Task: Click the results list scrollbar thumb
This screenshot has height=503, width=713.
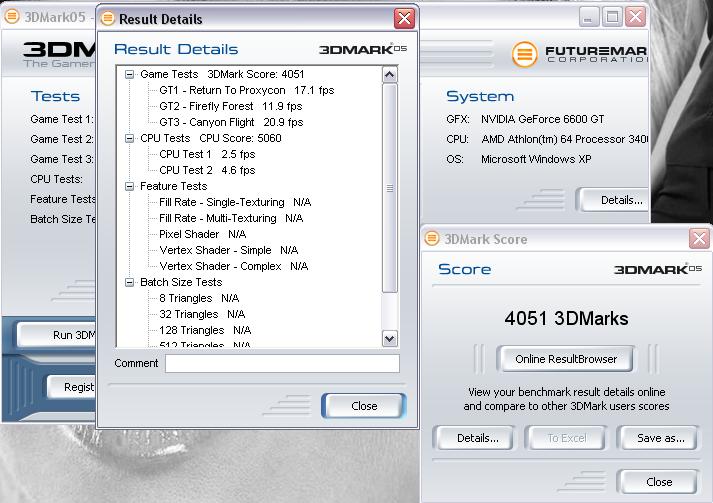Action: 390,188
